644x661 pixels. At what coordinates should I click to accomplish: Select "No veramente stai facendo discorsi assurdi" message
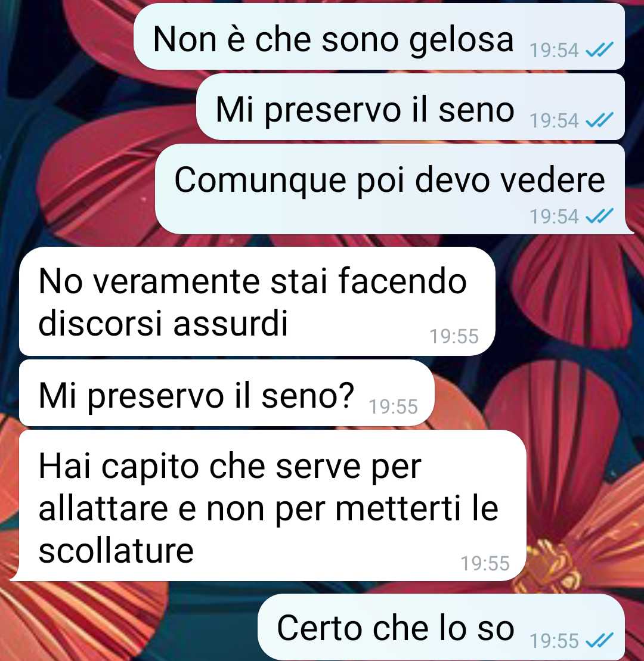(257, 301)
